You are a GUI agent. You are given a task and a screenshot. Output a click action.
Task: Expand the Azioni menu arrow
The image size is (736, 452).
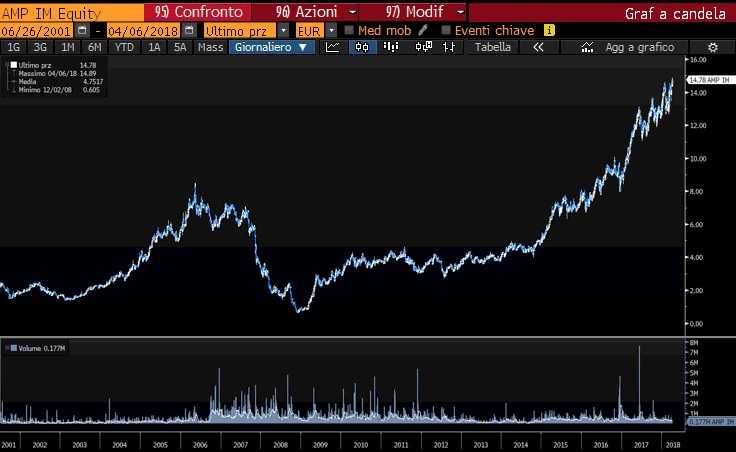pyautogui.click(x=353, y=12)
